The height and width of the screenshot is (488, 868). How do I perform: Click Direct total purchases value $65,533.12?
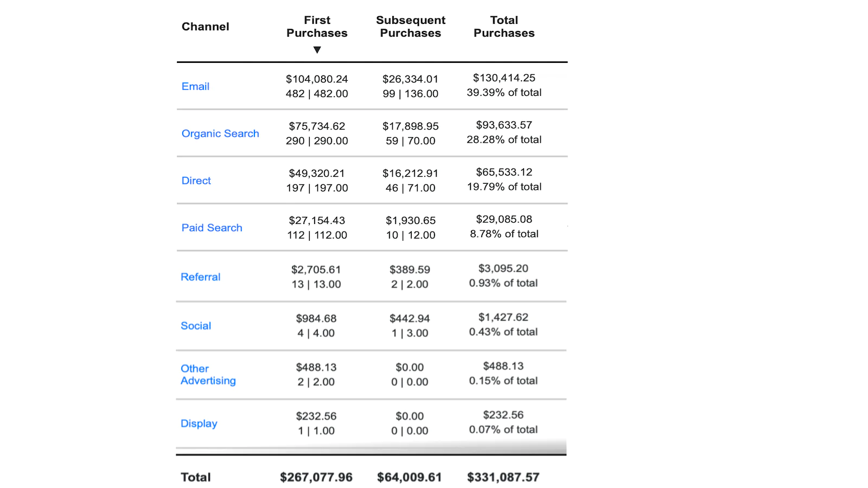click(504, 172)
